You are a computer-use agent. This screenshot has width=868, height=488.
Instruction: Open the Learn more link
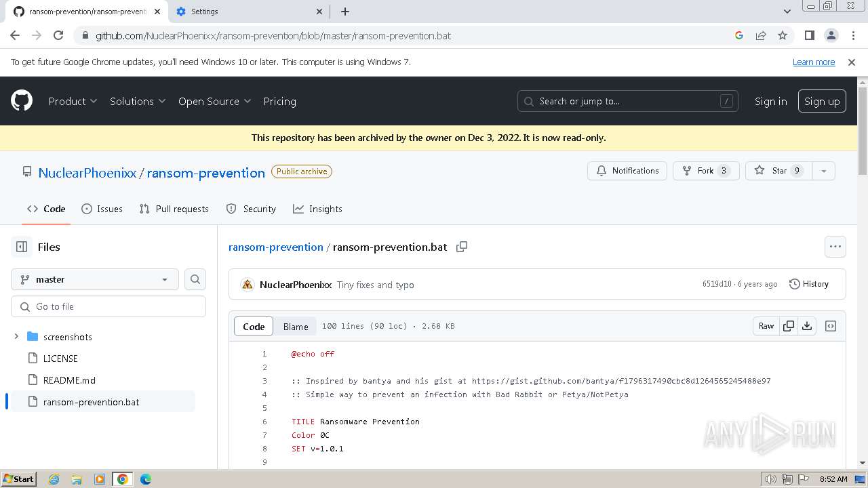coord(814,62)
